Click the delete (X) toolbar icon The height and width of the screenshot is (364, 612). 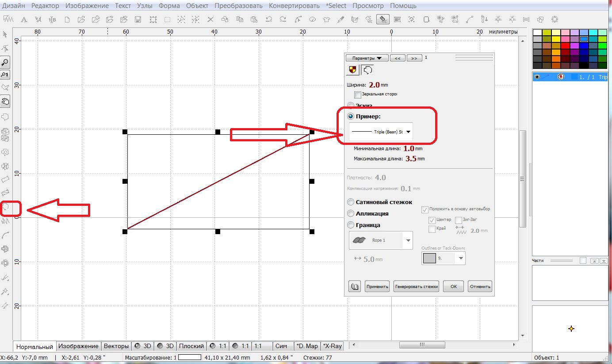(210, 19)
